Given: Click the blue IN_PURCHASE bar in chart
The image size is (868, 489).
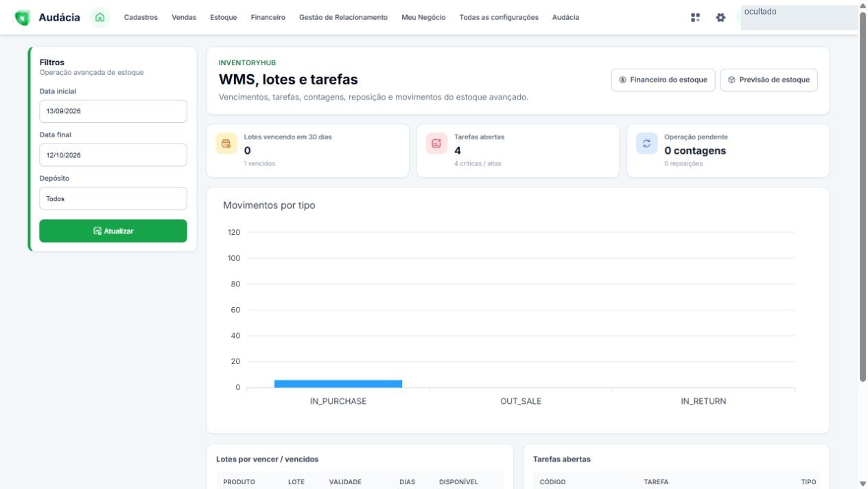Looking at the screenshot, I should tap(338, 384).
